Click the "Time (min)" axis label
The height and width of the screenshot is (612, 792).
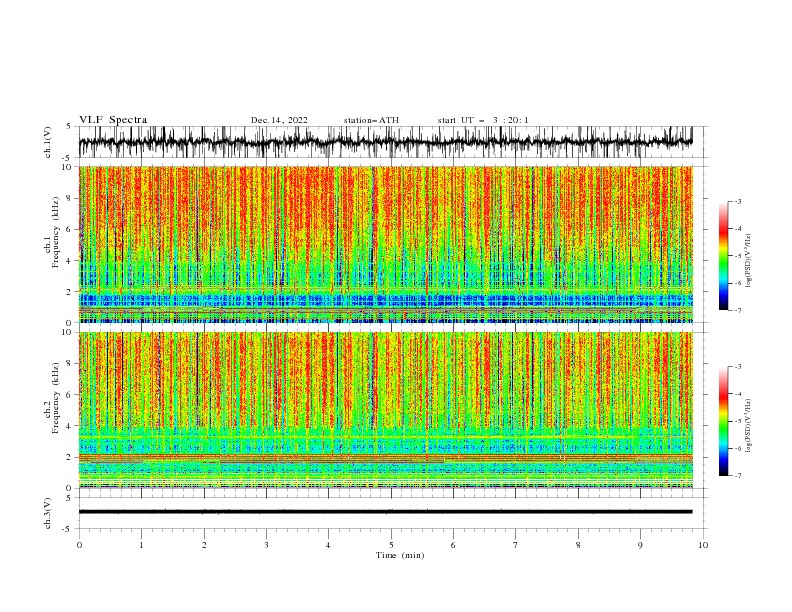pos(400,555)
